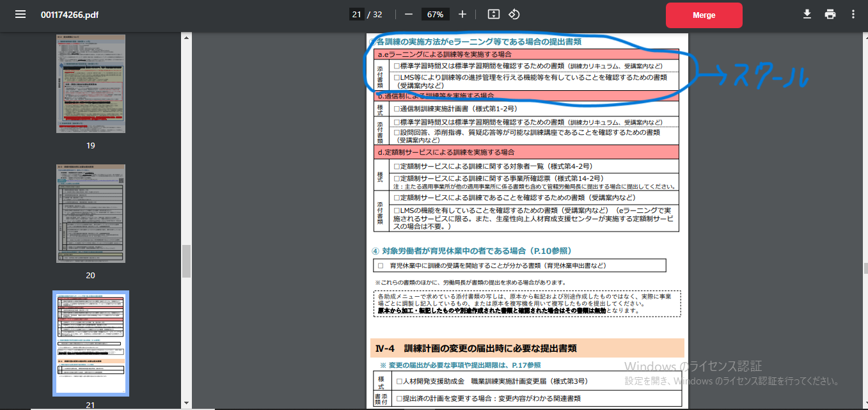Screen dimensions: 868x410
Task: Click the red Merge button
Action: click(x=704, y=15)
